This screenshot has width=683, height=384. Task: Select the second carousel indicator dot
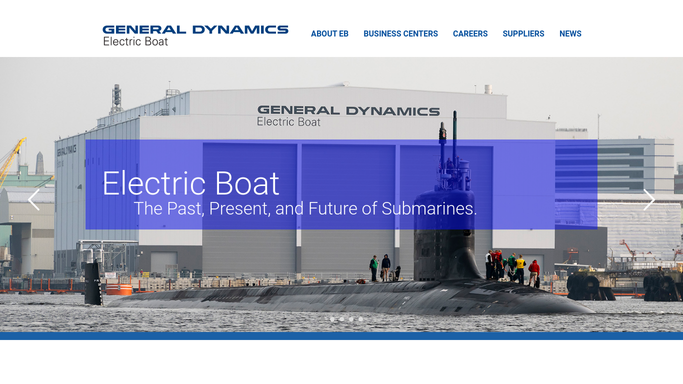click(342, 319)
